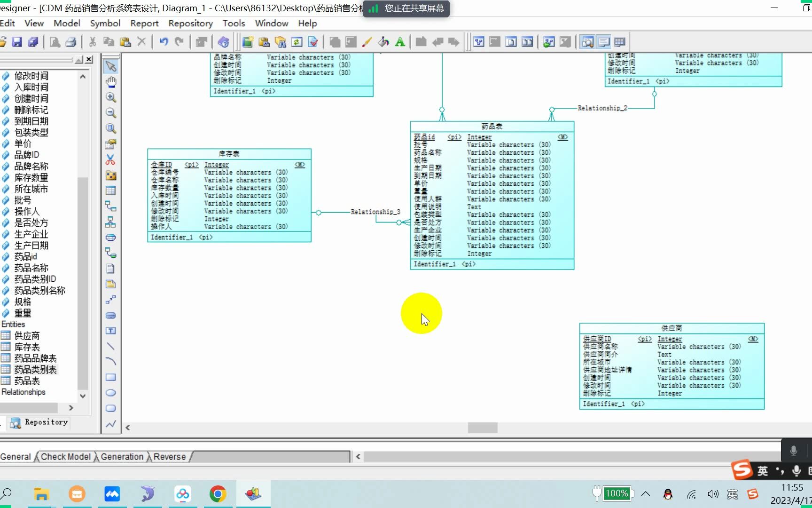Screen dimensions: 812x508
Task: Select the Entity tool in palette
Action: click(x=111, y=190)
